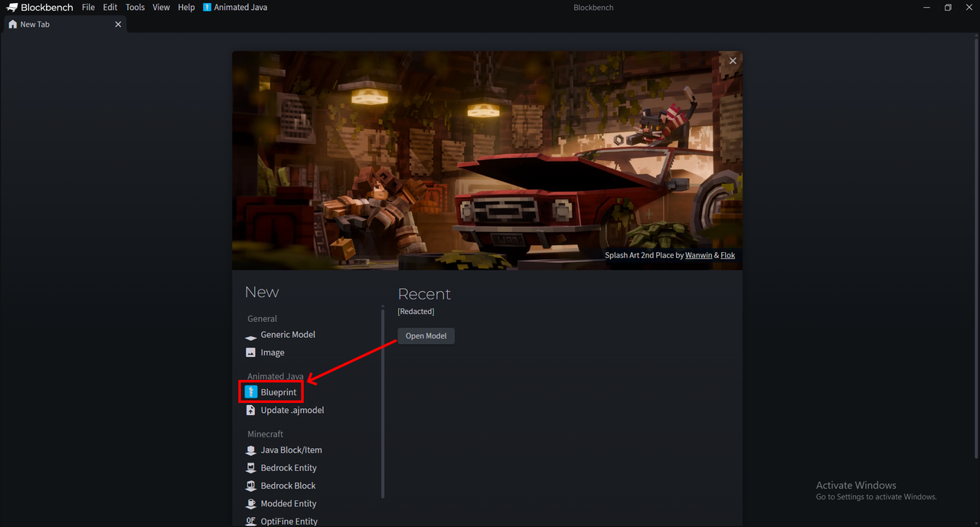Click the Open Model button
Viewport: 980px width, 527px height.
point(426,336)
